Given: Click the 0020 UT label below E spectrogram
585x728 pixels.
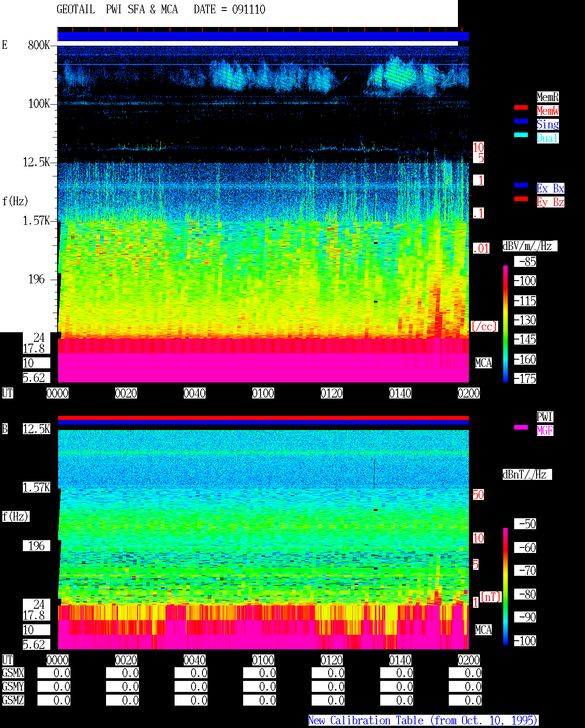Looking at the screenshot, I should click(126, 393).
